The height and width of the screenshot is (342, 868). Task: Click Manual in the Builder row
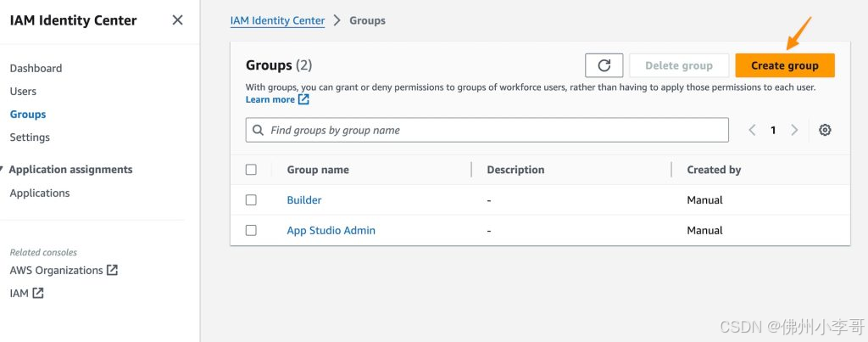pyautogui.click(x=704, y=199)
